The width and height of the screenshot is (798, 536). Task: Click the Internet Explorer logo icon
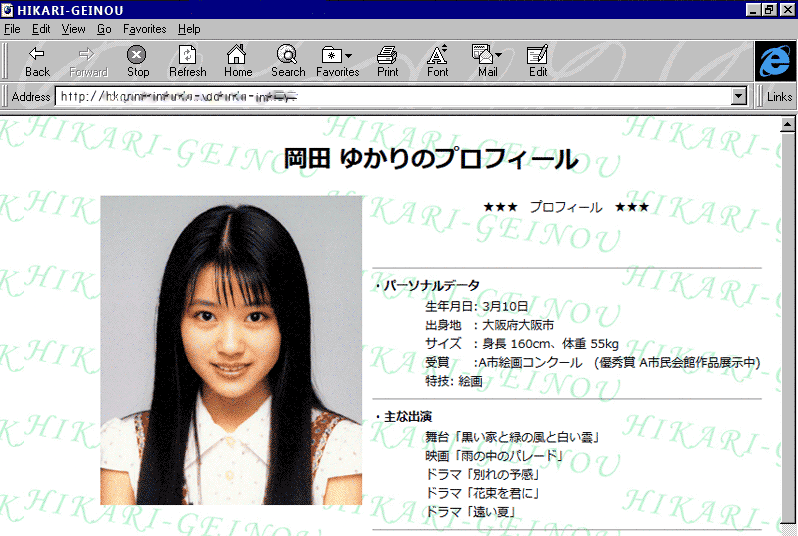(774, 62)
